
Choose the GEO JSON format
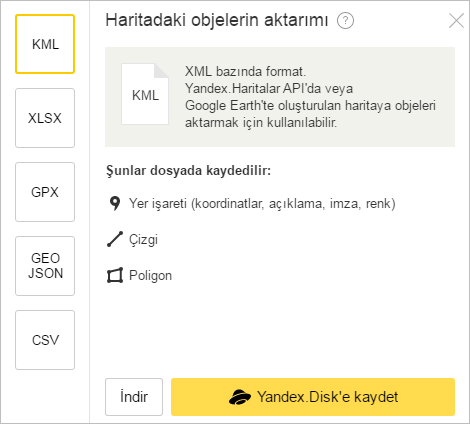point(45,266)
